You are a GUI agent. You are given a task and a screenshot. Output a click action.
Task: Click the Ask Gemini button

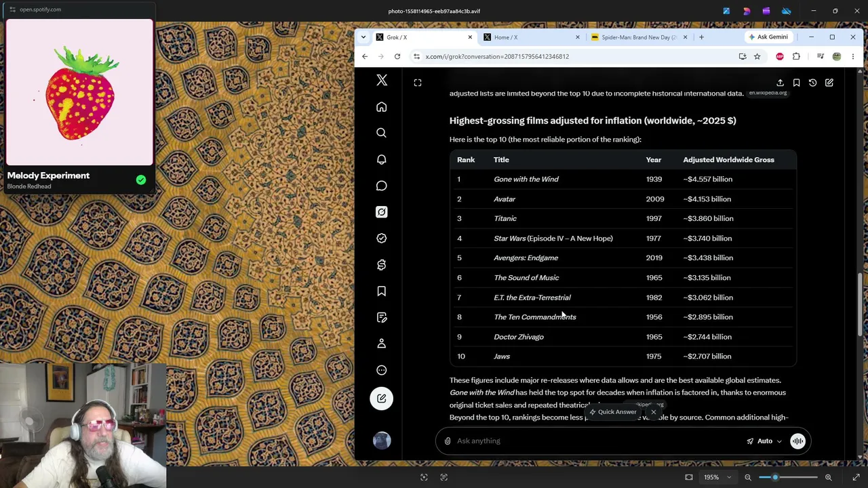click(768, 37)
